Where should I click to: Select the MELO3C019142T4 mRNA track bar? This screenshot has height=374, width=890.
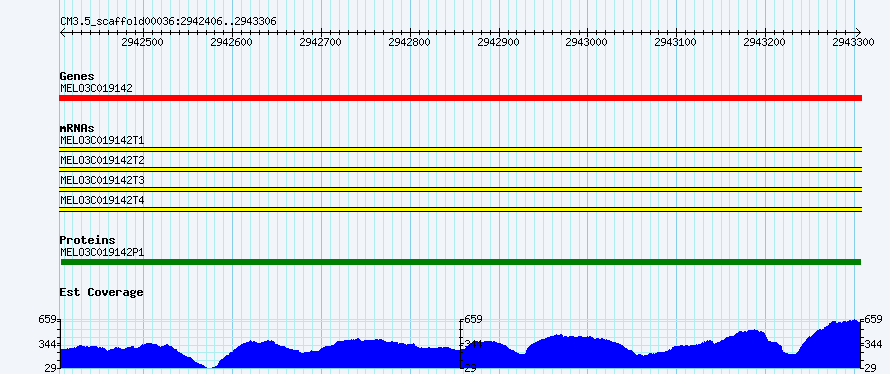(460, 209)
